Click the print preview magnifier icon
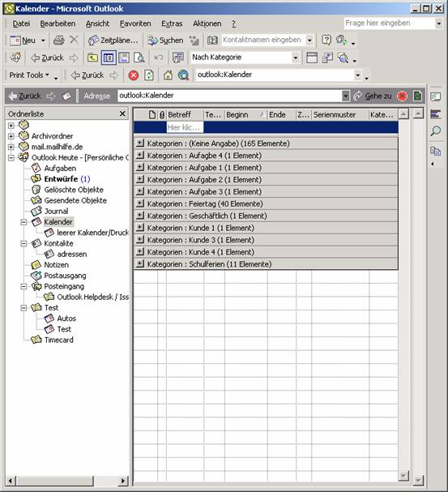Viewport: 448px width, 492px height. click(139, 58)
